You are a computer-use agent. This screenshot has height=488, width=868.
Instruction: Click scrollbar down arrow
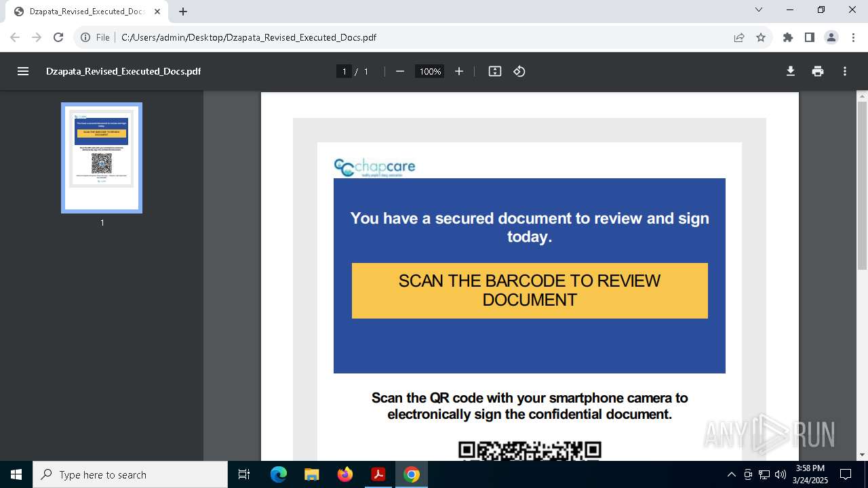[863, 455]
